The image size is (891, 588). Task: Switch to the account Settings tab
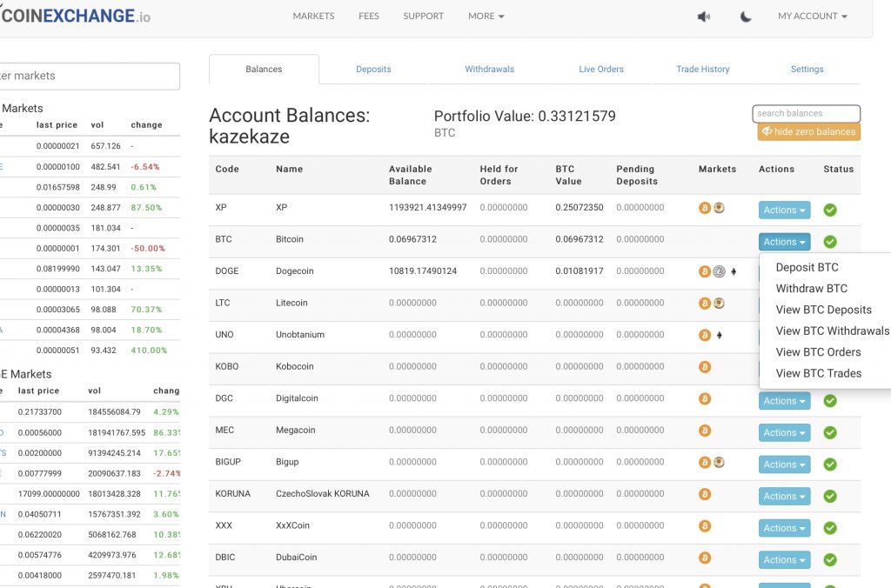coord(807,70)
